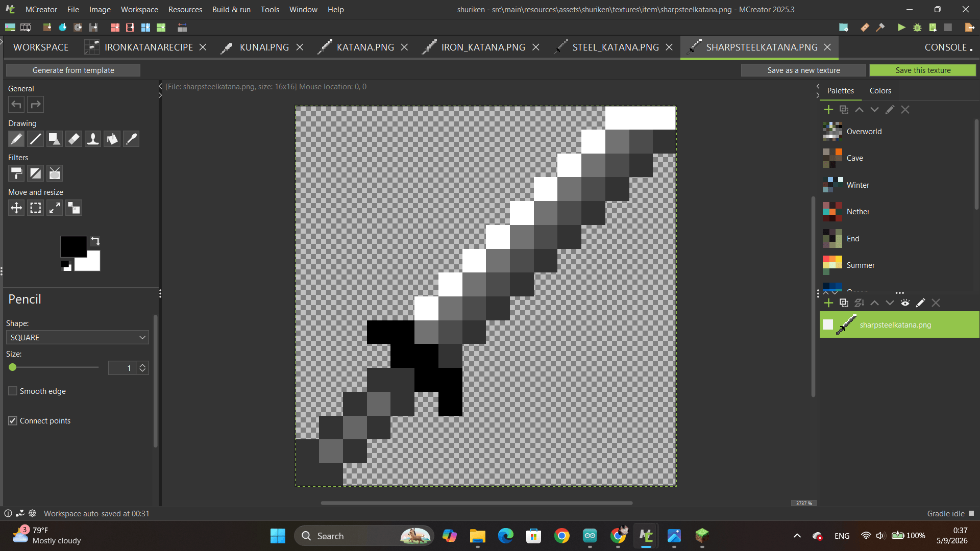Screen dimensions: 980x551
Task: Select the Resize layer tool
Action: (x=55, y=208)
